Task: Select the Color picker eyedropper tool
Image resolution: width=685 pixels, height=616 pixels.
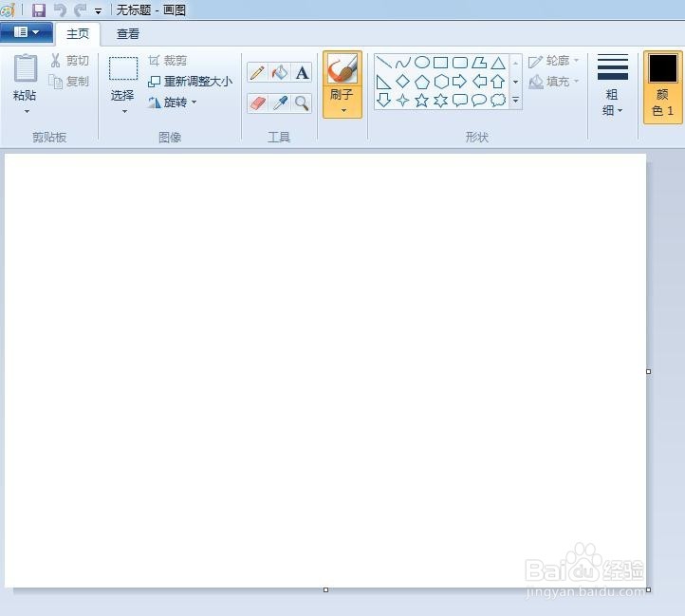Action: point(280,103)
